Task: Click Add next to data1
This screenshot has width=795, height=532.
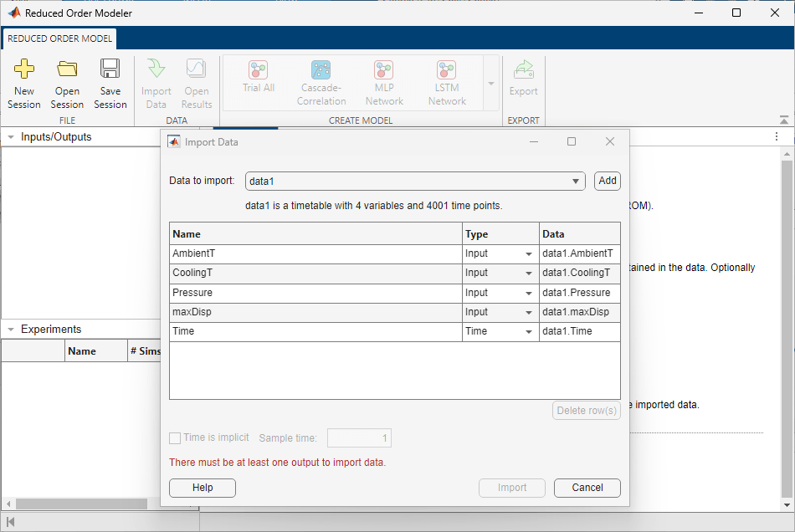Action: click(607, 181)
